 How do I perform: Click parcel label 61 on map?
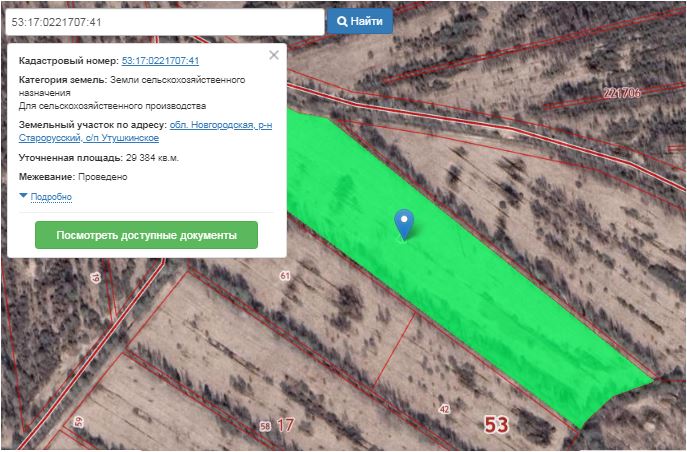click(x=285, y=276)
